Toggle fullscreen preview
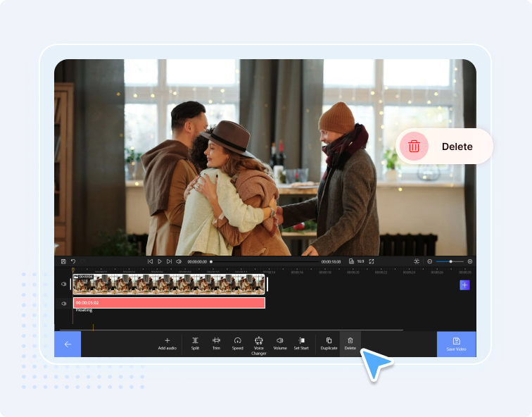The image size is (532, 417). (372, 261)
